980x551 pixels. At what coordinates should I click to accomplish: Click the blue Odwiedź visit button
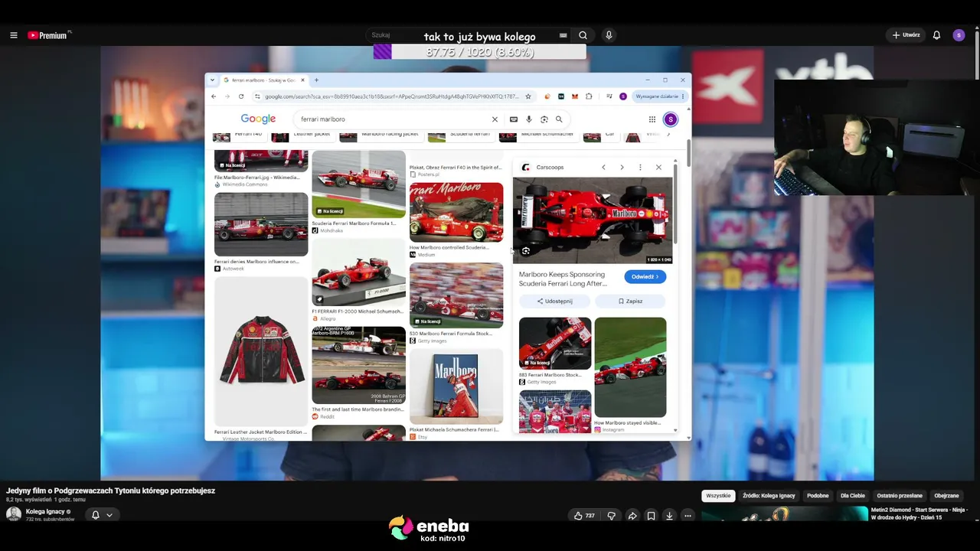645,276
